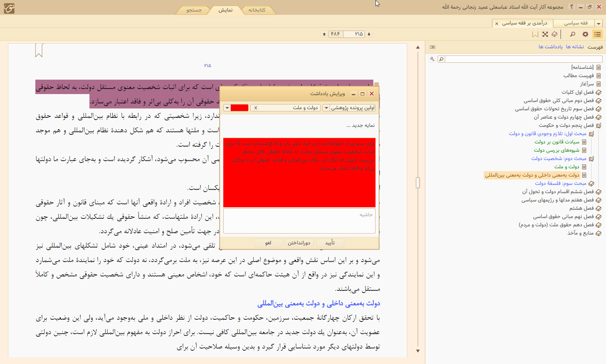Click the magnifier search icon in the toolbar
606x364 pixels.
(572, 34)
